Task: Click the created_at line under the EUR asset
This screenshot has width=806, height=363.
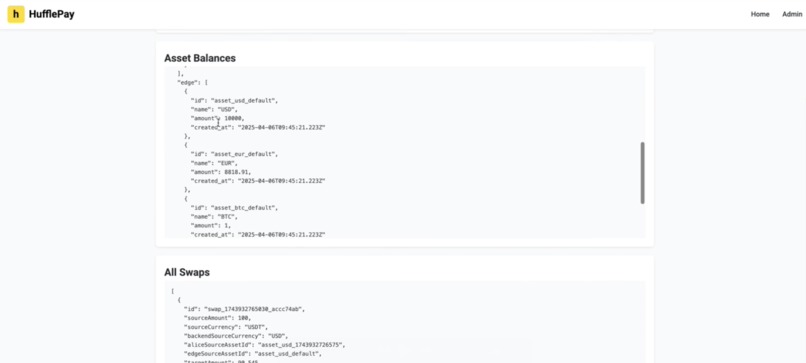Action: point(258,181)
